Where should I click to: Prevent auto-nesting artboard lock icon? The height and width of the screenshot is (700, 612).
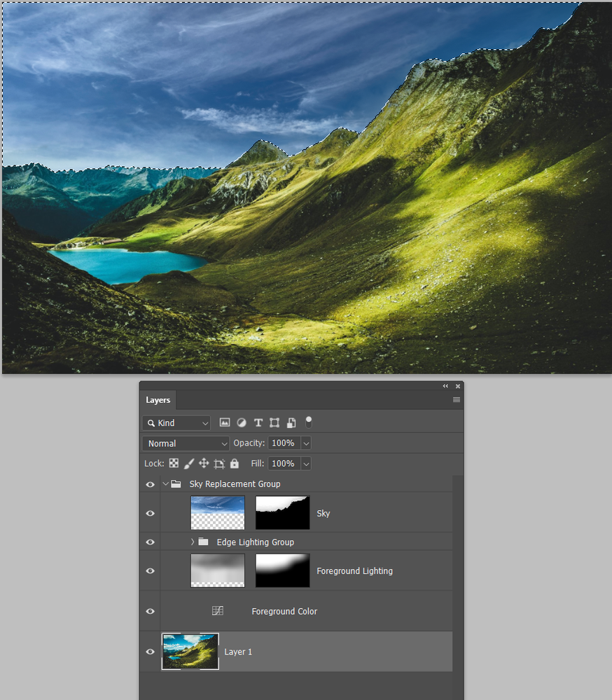[219, 464]
